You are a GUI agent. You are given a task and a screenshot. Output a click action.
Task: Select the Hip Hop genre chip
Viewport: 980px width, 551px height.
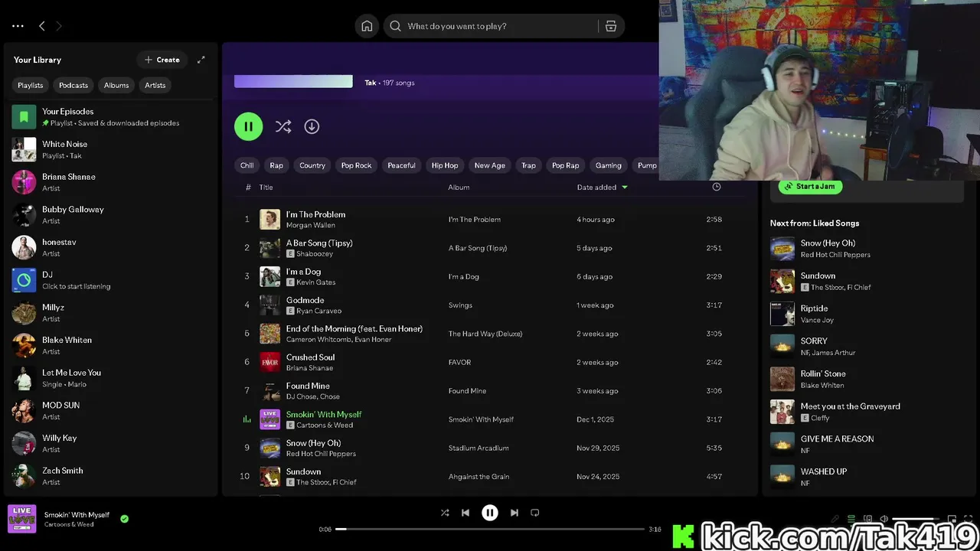[x=445, y=165]
